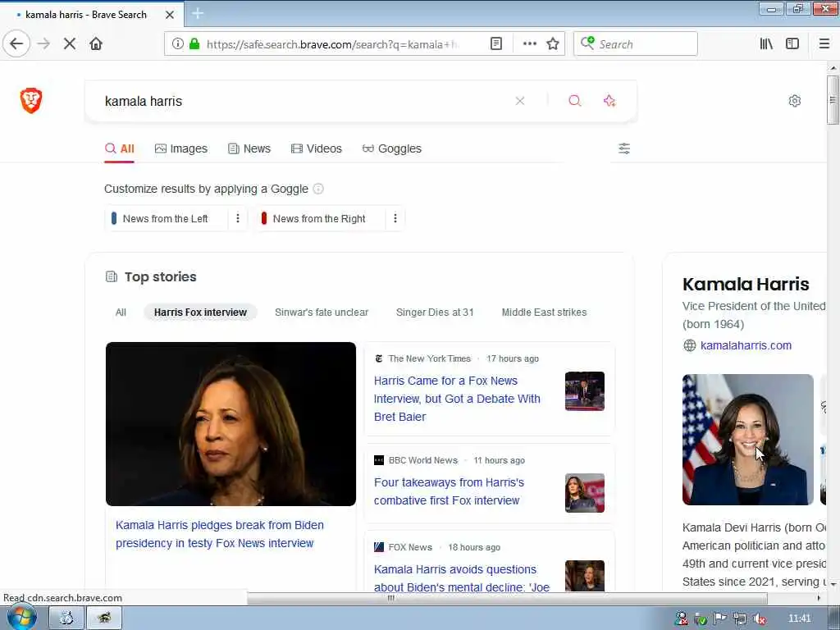Click the horizontal scrollbar right arrow
The height and width of the screenshot is (630, 840).
(818, 598)
